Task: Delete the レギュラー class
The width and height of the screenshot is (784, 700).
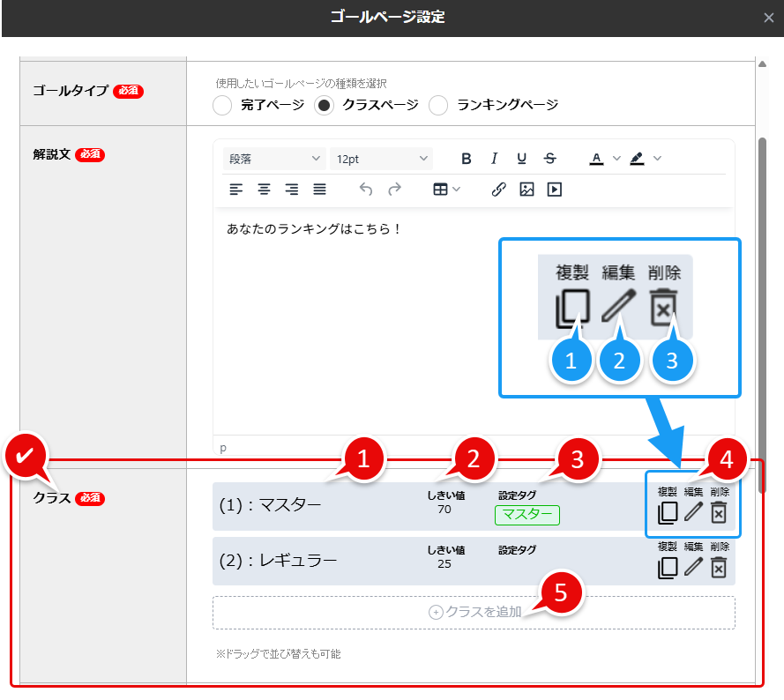Action: (x=719, y=567)
